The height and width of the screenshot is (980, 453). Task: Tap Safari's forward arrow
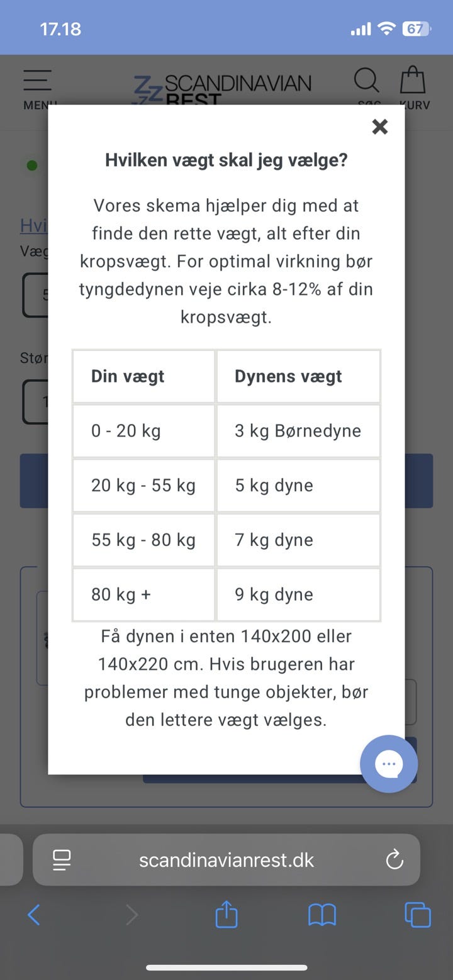click(131, 915)
